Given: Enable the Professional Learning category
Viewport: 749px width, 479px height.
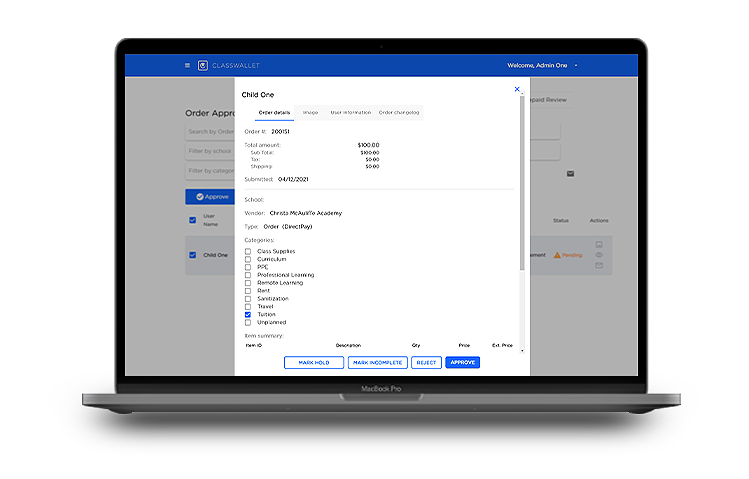Looking at the screenshot, I should coord(248,275).
